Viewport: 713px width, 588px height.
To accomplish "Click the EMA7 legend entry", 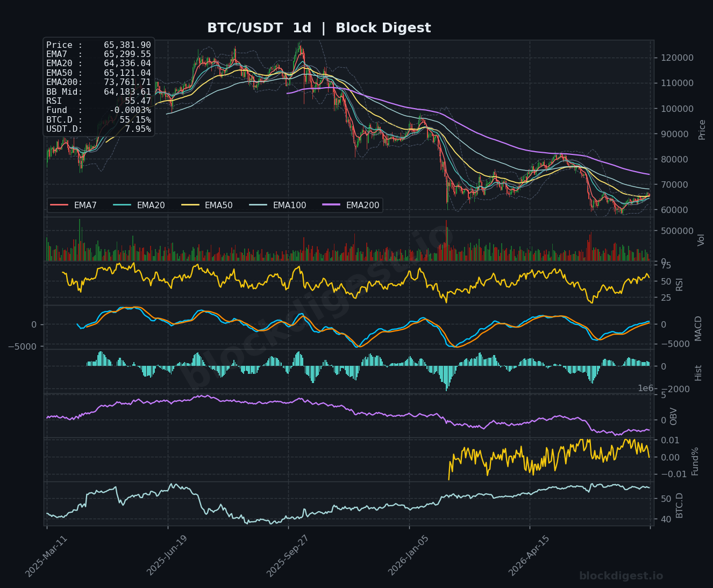I will (74, 205).
